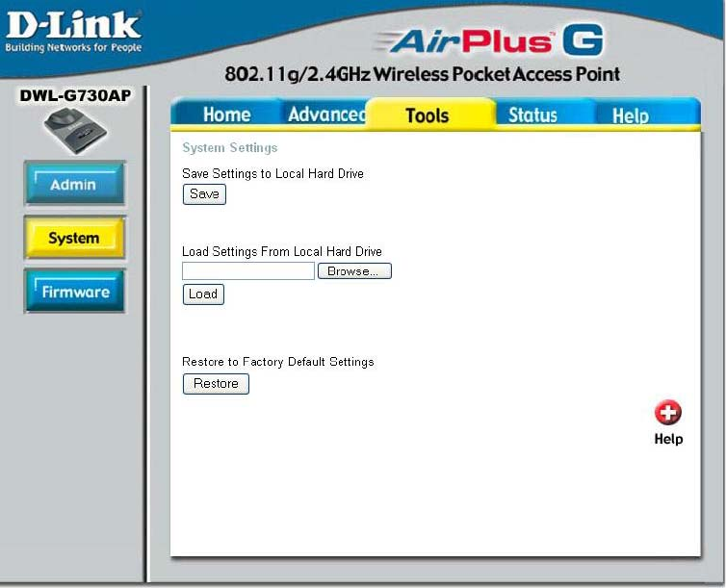Open the Status tab

coord(532,115)
